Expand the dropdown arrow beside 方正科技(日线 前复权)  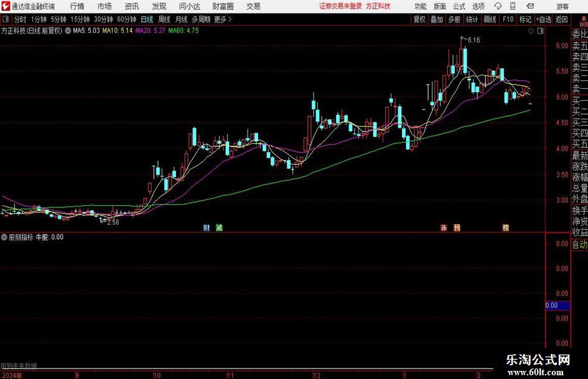pyautogui.click(x=68, y=30)
